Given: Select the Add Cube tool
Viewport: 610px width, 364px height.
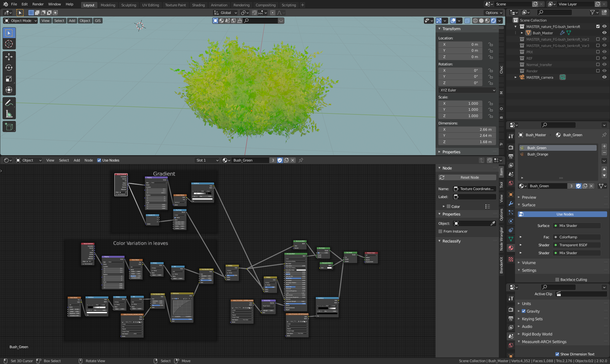Looking at the screenshot, I should click(x=9, y=127).
